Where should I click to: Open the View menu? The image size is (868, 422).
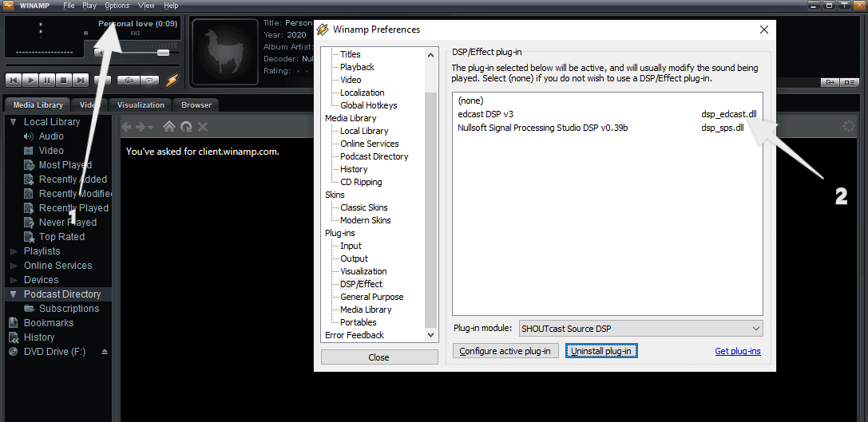[146, 5]
